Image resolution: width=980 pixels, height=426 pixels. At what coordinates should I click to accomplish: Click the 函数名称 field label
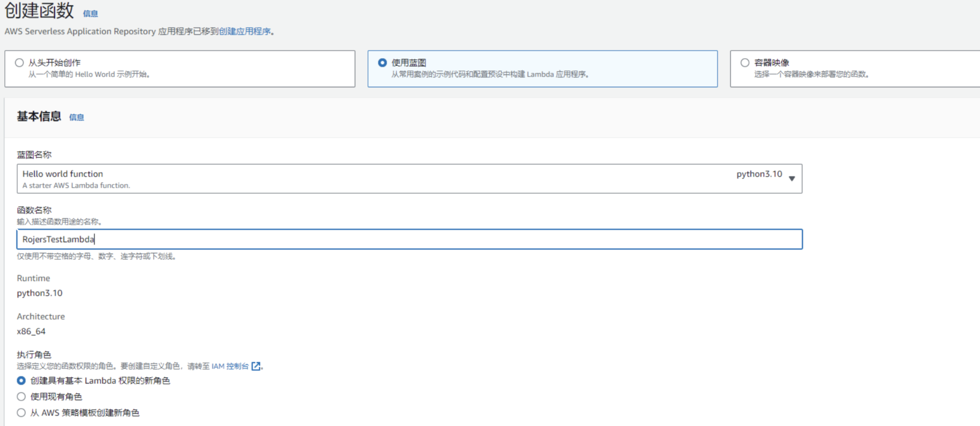(34, 210)
